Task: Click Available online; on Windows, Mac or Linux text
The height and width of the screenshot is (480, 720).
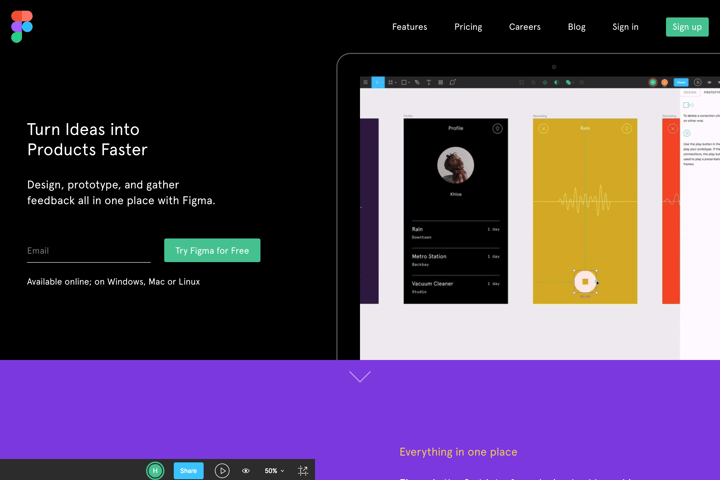Action: [x=113, y=282]
